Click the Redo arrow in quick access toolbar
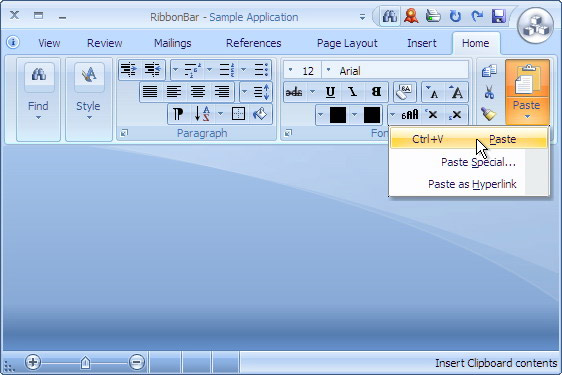 [x=477, y=16]
